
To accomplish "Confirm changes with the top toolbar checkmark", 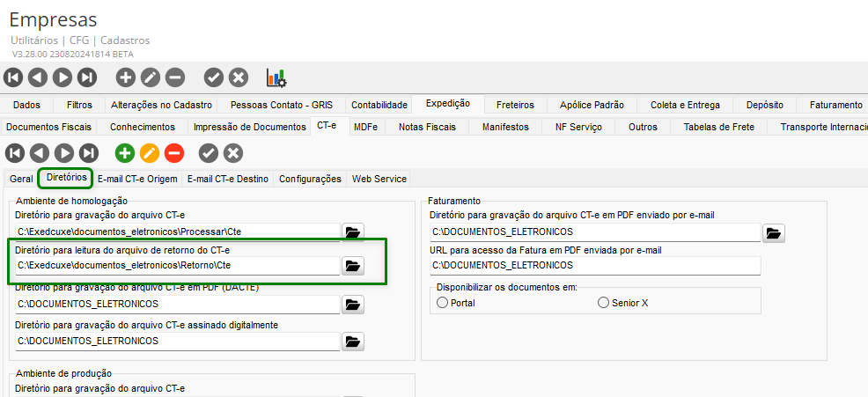I will 214,77.
